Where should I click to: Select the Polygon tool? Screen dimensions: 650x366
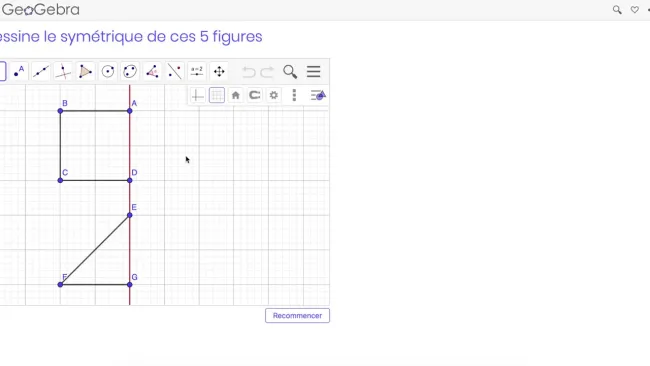(85, 72)
